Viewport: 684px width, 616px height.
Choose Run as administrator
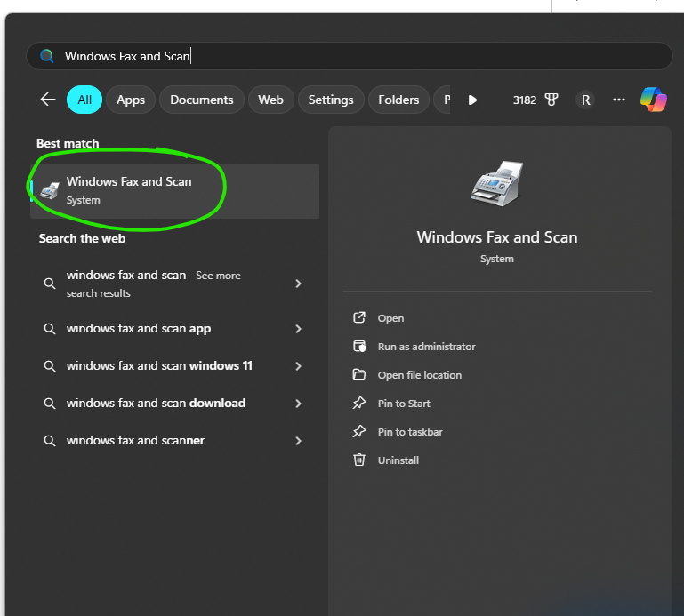[x=426, y=347]
